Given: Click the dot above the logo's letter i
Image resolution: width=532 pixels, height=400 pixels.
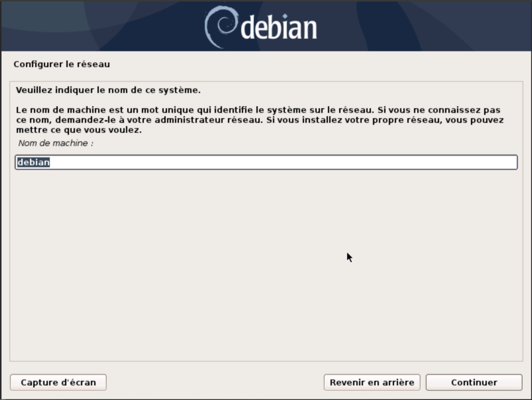Looking at the screenshot, I should (285, 16).
